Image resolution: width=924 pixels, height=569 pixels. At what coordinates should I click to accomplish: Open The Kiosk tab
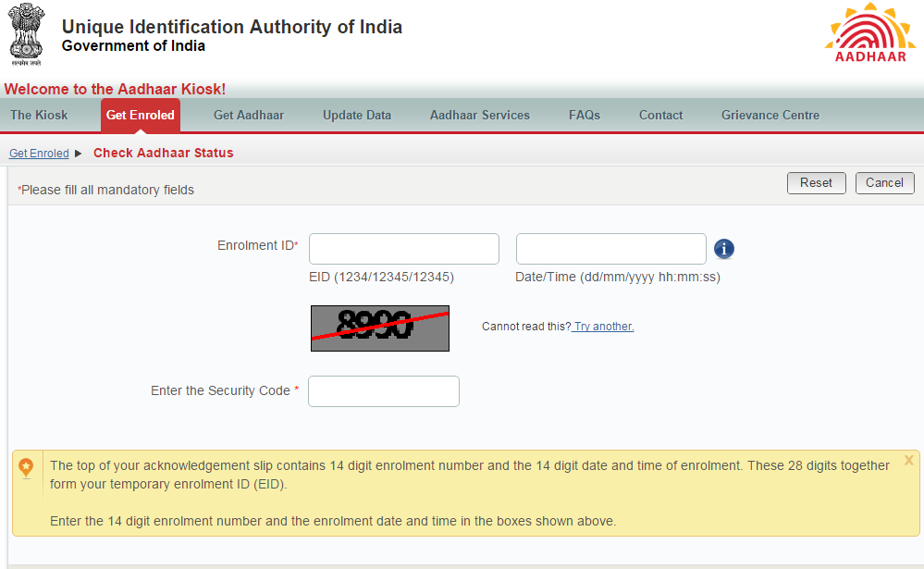(x=39, y=115)
